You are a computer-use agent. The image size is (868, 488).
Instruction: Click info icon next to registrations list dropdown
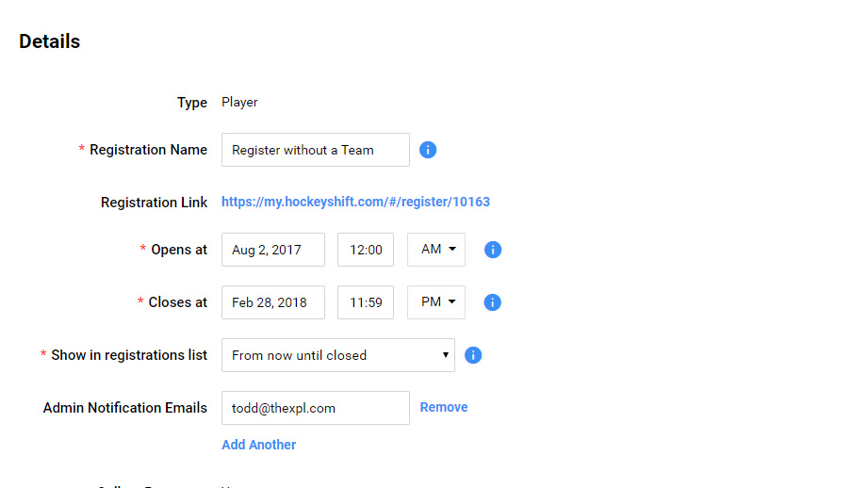click(x=473, y=355)
